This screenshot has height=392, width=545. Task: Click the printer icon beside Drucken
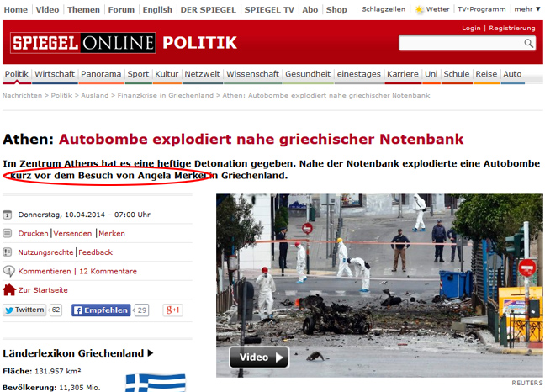click(x=8, y=233)
